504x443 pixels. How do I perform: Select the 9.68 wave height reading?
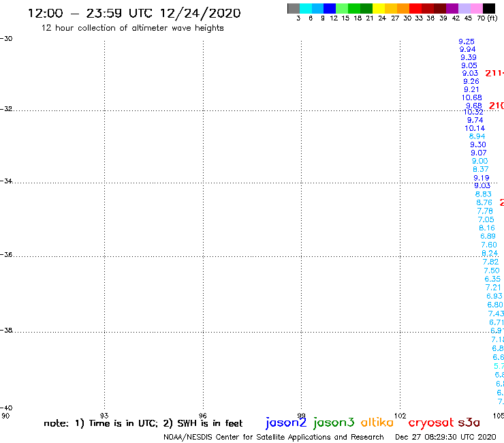pyautogui.click(x=474, y=106)
